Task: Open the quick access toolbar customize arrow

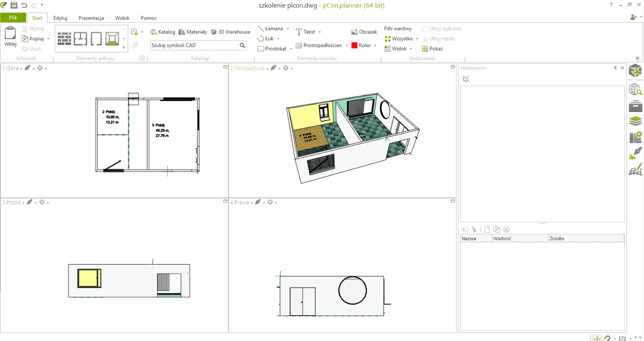Action: (42, 5)
